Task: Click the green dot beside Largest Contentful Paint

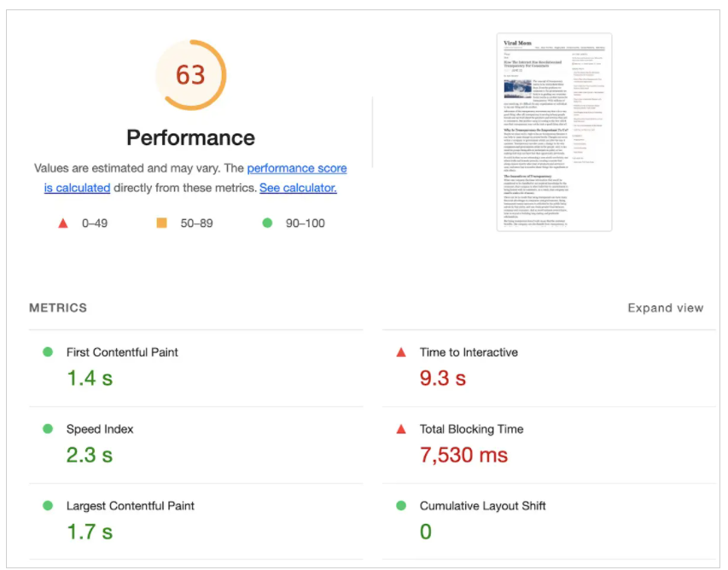Action: [47, 505]
